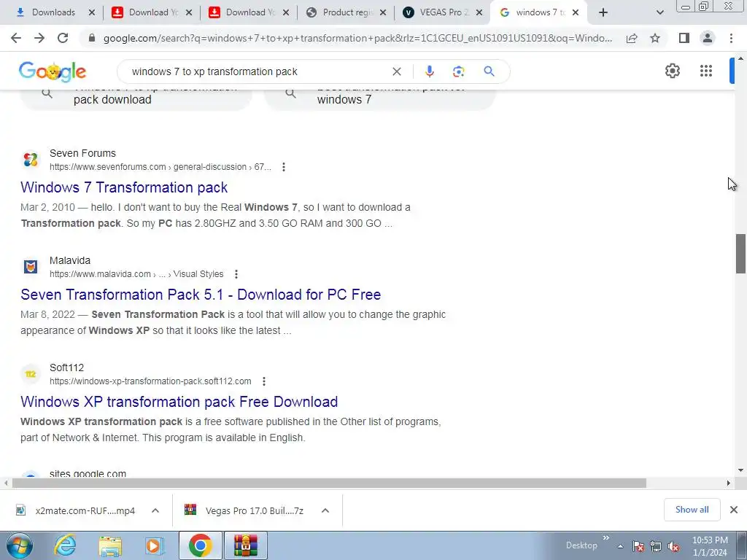The width and height of the screenshot is (747, 560).
Task: Submit the search with the magnifier icon
Action: point(489,71)
